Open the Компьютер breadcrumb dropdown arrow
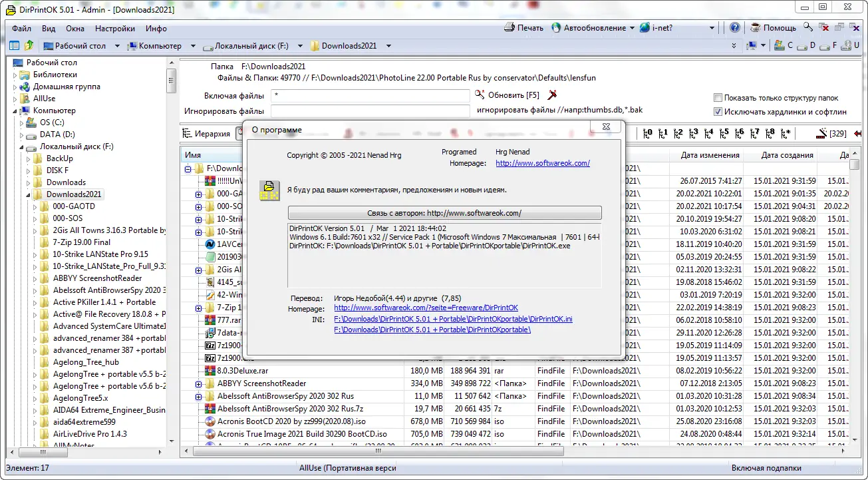Screen dimensions: 868x480 193,46
